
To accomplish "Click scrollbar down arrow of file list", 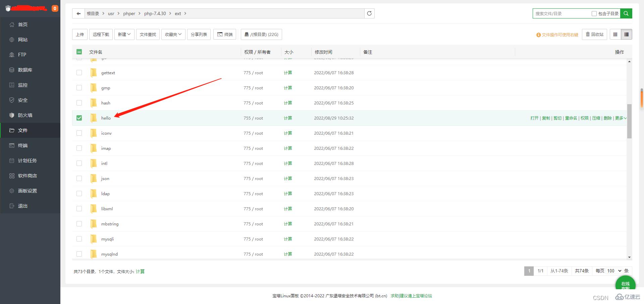I will pyautogui.click(x=629, y=257).
